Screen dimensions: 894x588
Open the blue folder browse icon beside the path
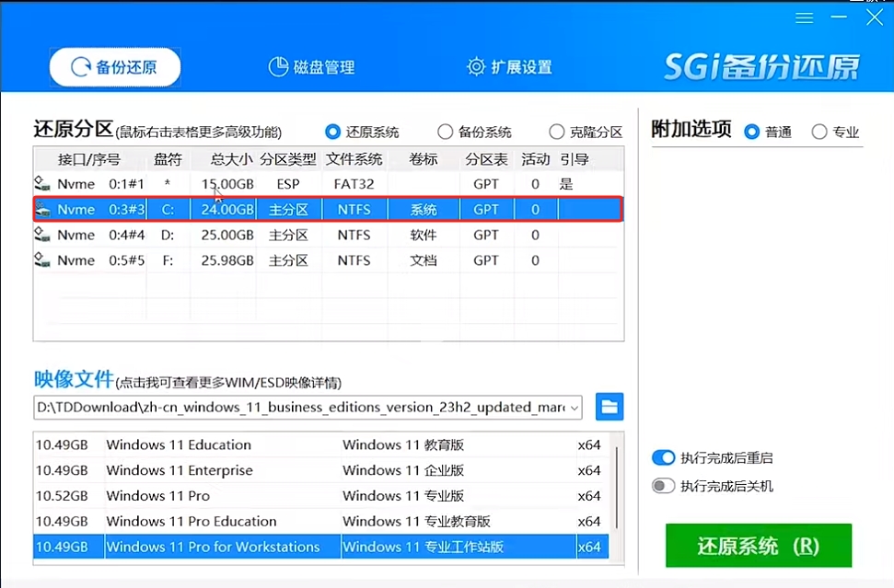(x=610, y=407)
